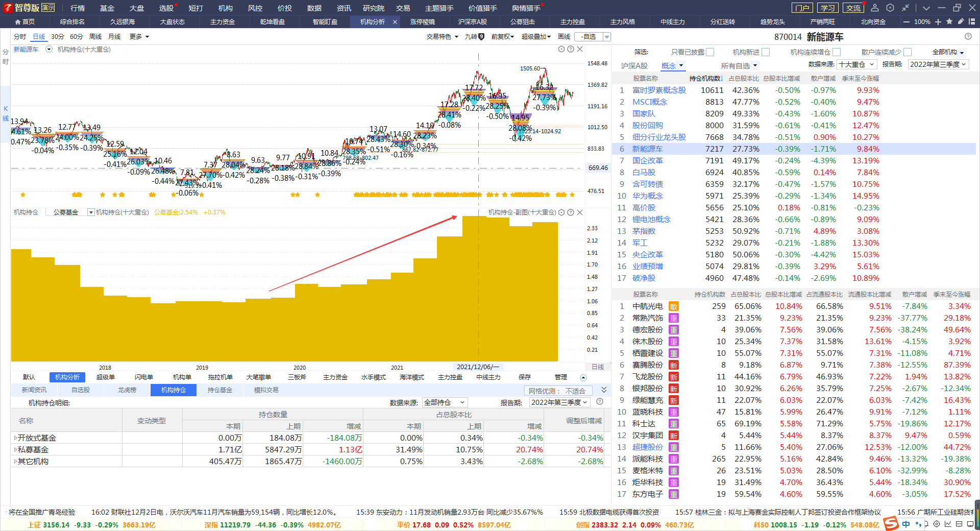The image size is (980, 531).
Task: Click the zoom out minus icon
Action: [x=906, y=22]
